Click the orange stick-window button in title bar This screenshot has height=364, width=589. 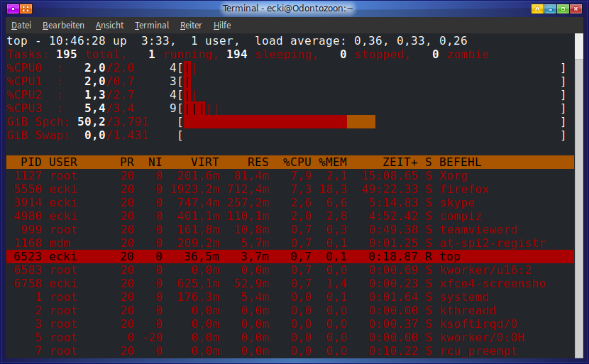click(x=25, y=9)
